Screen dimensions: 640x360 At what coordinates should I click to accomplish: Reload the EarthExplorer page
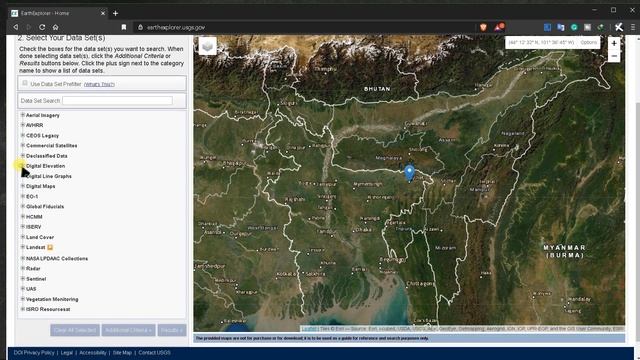click(42, 27)
